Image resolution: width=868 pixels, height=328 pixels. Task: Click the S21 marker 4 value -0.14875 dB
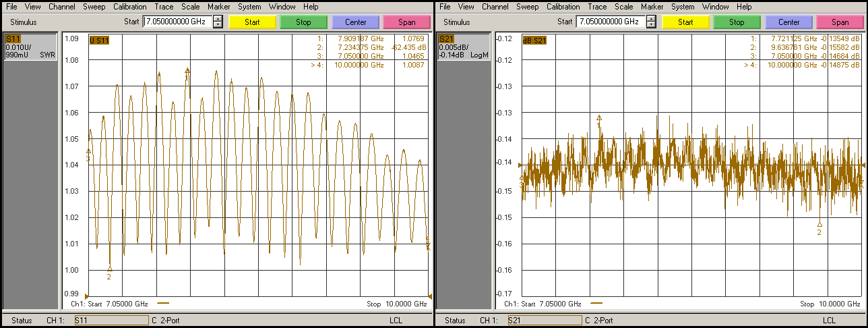point(840,65)
